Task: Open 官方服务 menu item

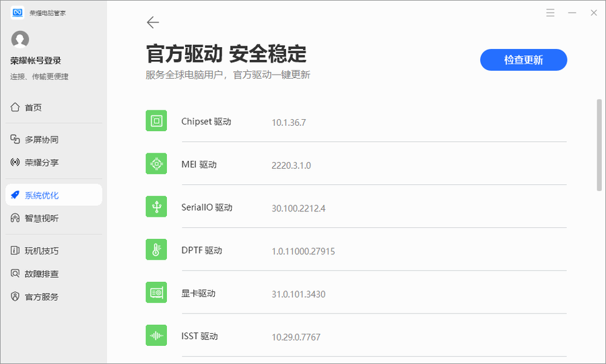Action: point(54,297)
